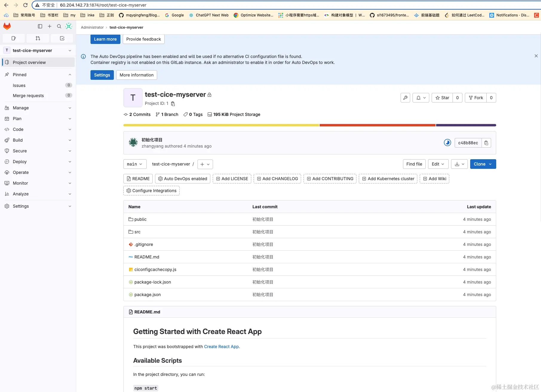Copy commit SHA c48b88ec
This screenshot has height=392, width=541.
[486, 143]
